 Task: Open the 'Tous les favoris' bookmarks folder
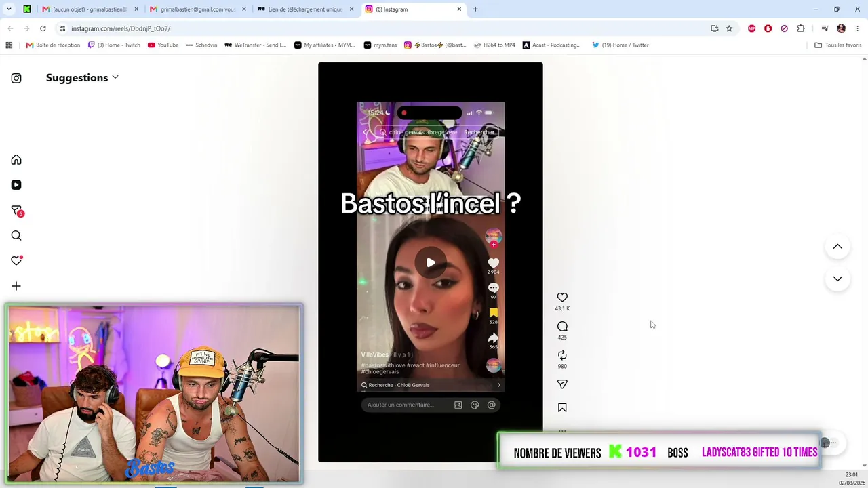(838, 45)
